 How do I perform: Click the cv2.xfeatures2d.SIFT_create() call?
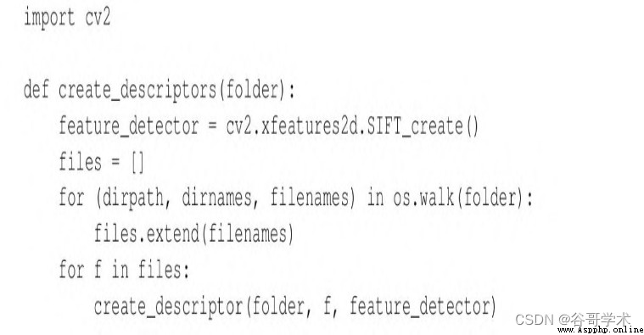[x=352, y=126]
